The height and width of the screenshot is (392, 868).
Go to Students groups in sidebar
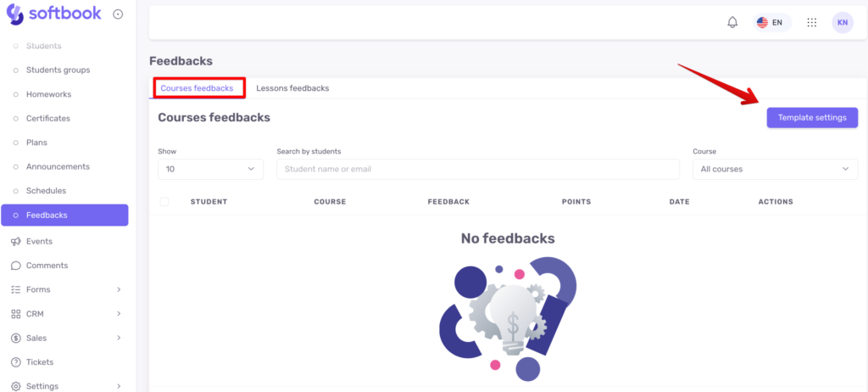point(58,70)
